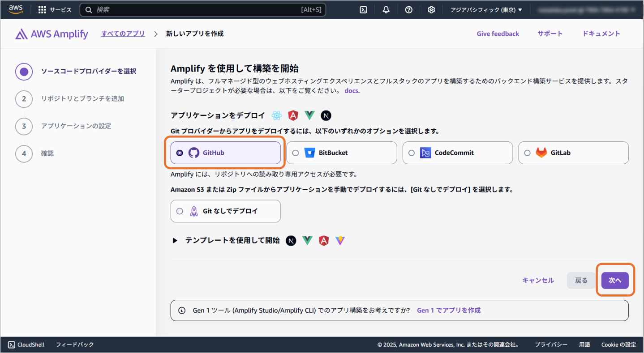
Task: Click the GitHub octocat logo
Action: point(194,153)
